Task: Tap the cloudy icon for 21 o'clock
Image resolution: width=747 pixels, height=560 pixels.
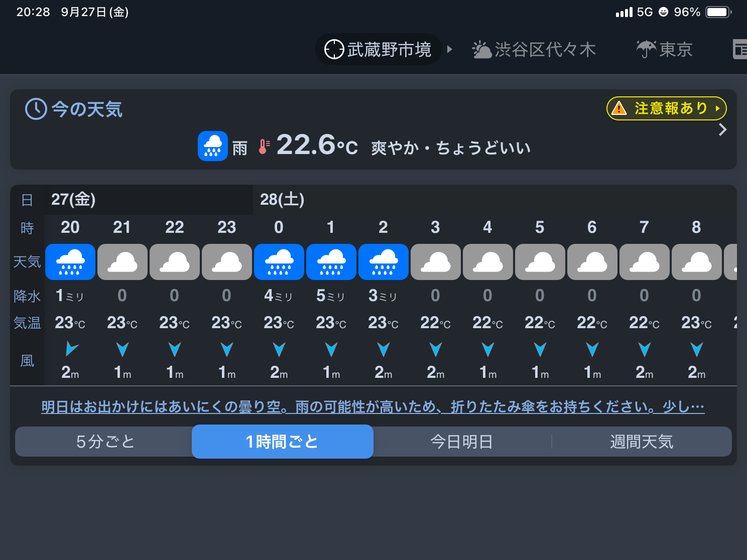Action: tap(122, 262)
